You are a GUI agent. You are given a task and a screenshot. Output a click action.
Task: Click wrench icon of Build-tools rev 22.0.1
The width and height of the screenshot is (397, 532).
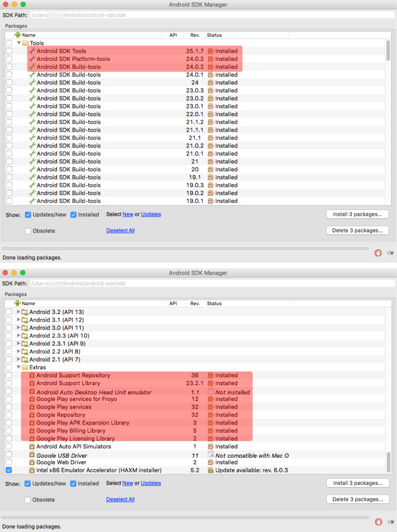point(33,114)
